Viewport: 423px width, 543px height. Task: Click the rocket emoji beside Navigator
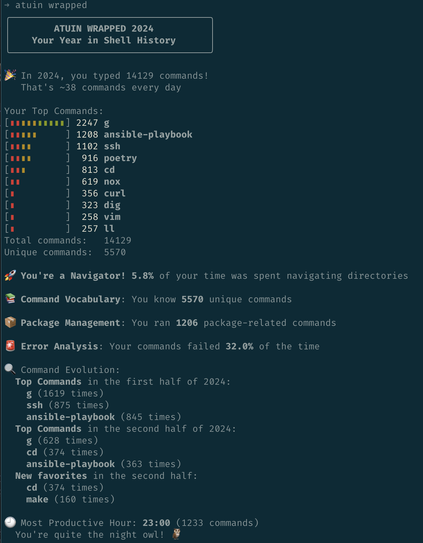[10, 276]
